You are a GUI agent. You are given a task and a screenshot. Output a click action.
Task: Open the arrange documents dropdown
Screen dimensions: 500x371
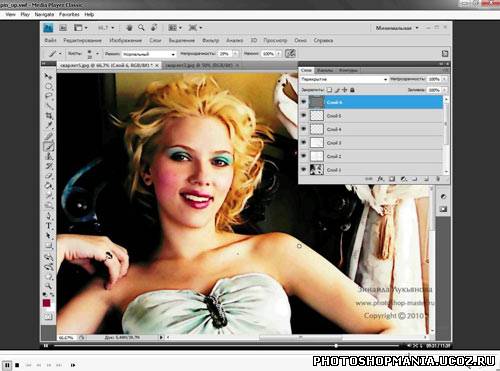(x=174, y=28)
